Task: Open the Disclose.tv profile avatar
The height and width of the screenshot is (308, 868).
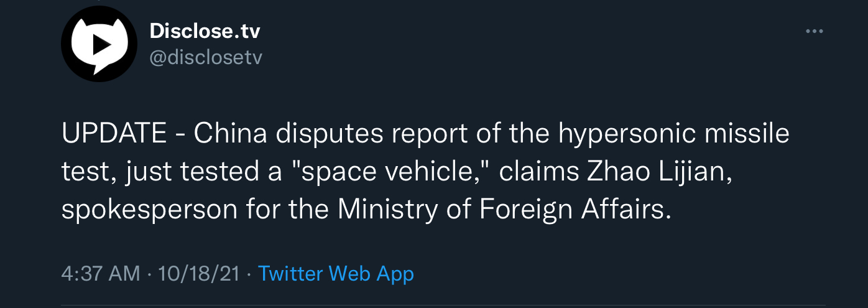Action: point(99,45)
